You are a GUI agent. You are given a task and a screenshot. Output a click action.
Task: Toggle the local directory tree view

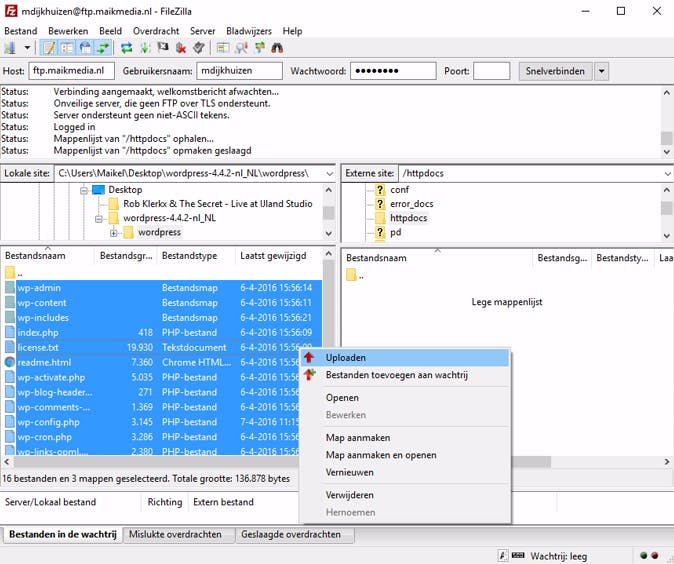point(67,48)
